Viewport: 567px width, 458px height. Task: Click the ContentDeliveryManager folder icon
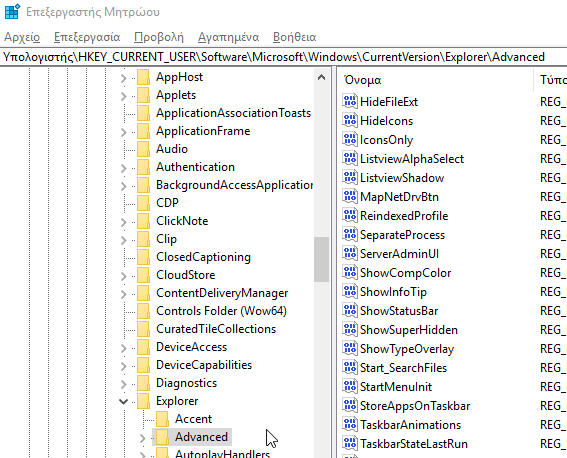(x=144, y=293)
